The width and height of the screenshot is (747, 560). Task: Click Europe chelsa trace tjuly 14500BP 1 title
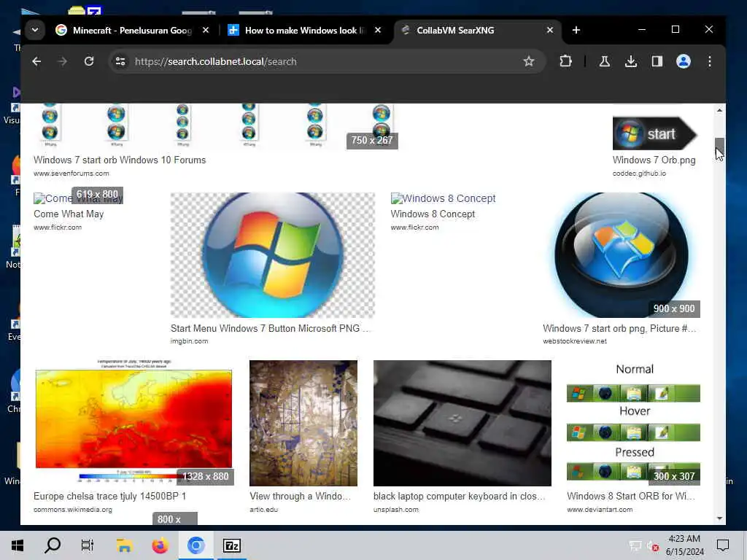109,496
